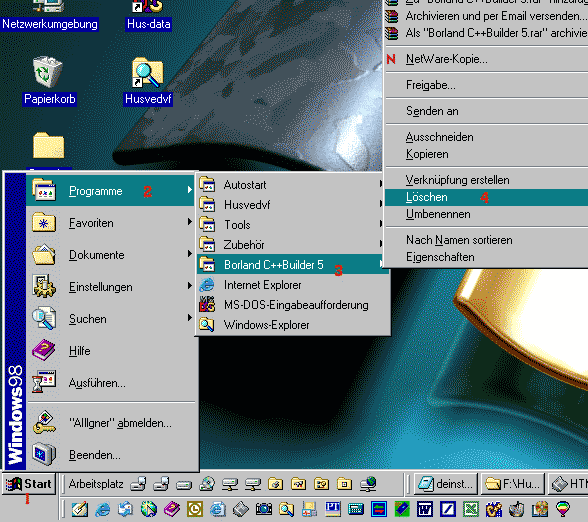Expand the Suchen submenu arrow
Screen dimensions: 588x522
tap(190, 318)
